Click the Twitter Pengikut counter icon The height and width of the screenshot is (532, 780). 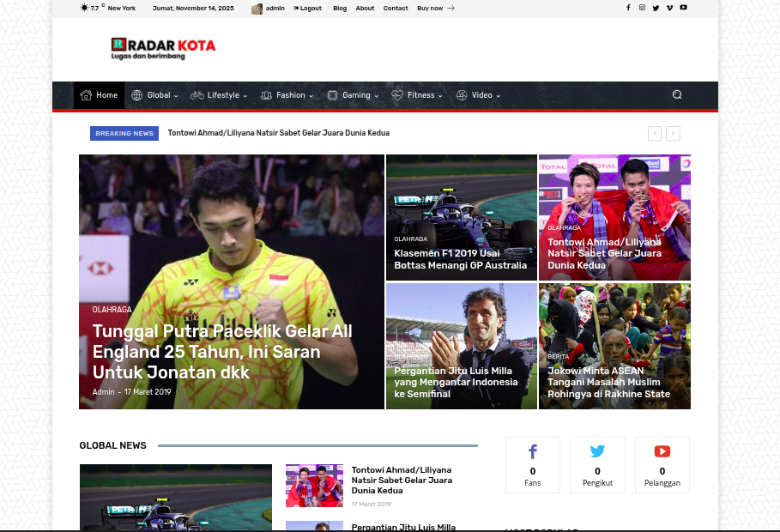(x=597, y=452)
